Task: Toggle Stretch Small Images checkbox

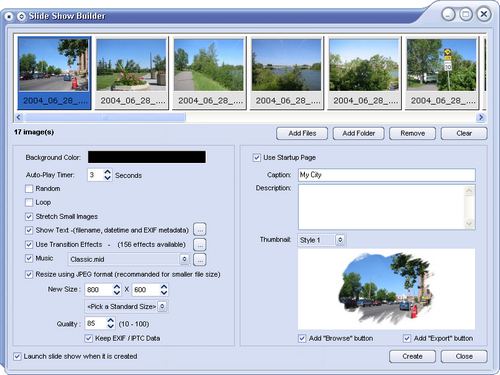Action: [x=29, y=216]
